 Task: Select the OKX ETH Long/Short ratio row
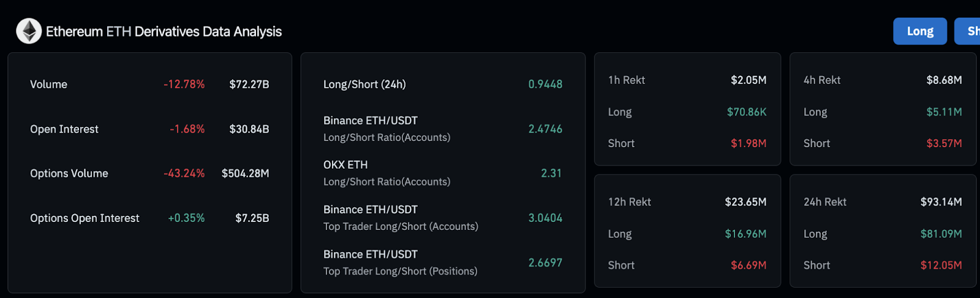point(443,174)
